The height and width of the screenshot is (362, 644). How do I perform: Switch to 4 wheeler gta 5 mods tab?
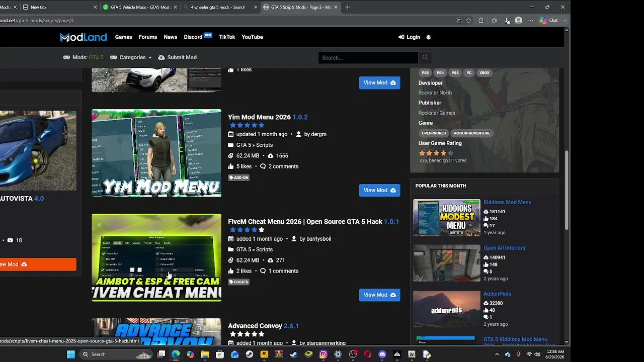coord(220,7)
